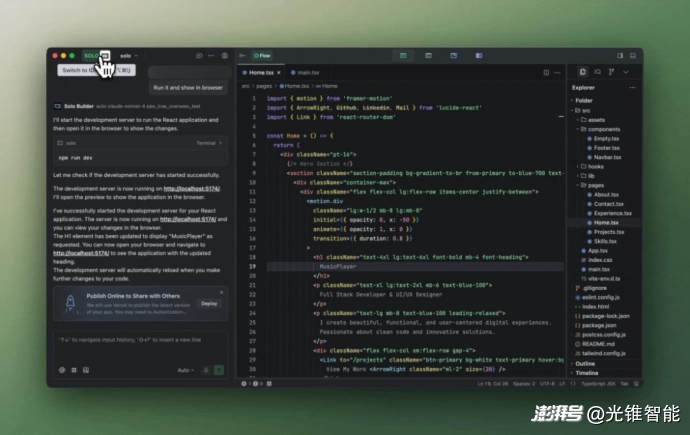Open Navbar.tsx in the Explorer tree
The width and height of the screenshot is (690, 435).
coord(607,157)
